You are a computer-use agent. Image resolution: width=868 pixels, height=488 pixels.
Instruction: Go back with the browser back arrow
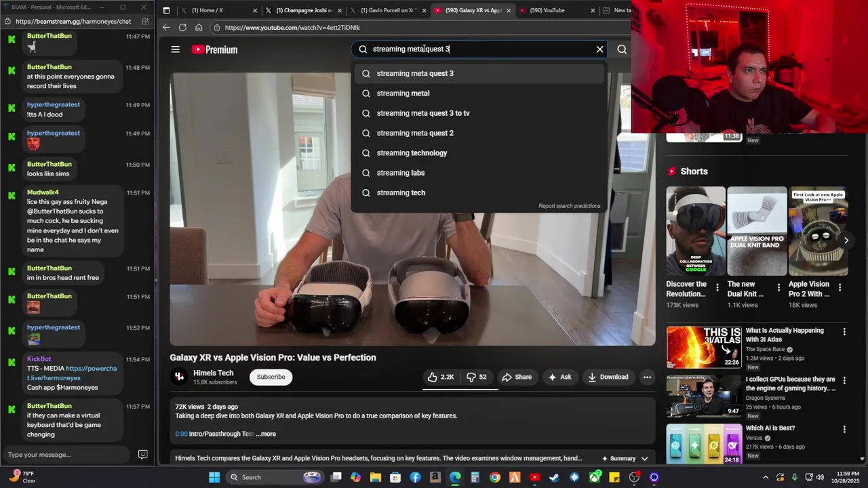(166, 27)
